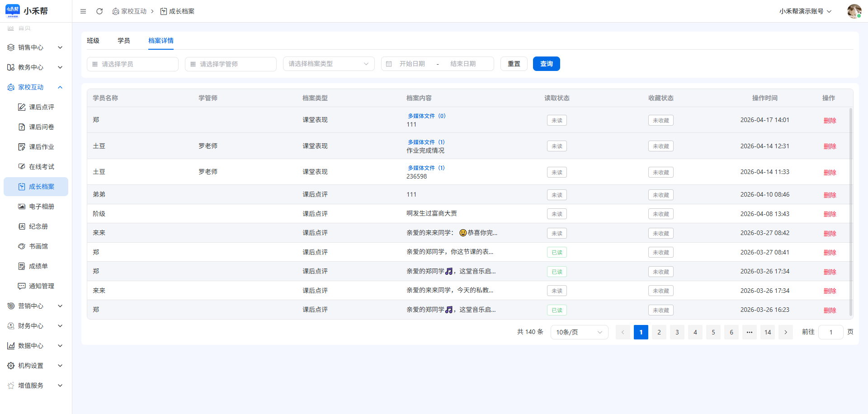Open 通知管理 in sidebar
The height and width of the screenshot is (414, 868).
click(x=41, y=286)
